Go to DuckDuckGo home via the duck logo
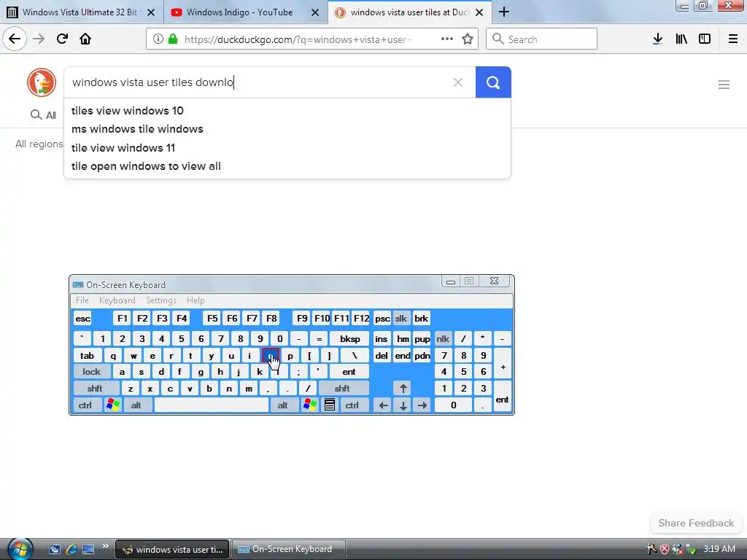747x560 pixels. click(x=42, y=82)
